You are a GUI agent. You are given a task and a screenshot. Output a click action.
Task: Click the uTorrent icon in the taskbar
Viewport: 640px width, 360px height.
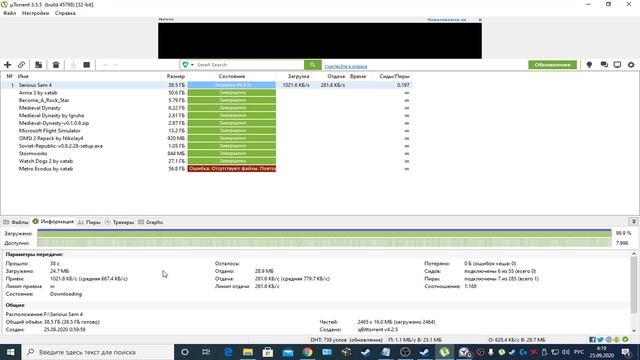444,352
